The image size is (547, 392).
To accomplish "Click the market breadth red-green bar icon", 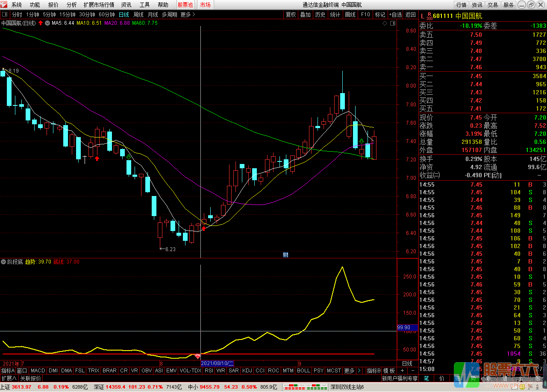I will (x=305, y=387).
